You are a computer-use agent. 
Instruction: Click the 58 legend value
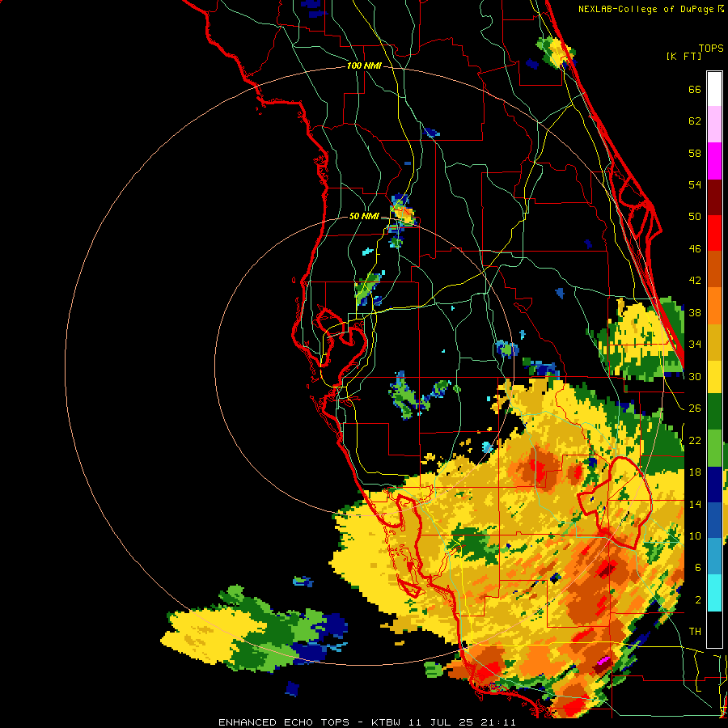[695, 153]
